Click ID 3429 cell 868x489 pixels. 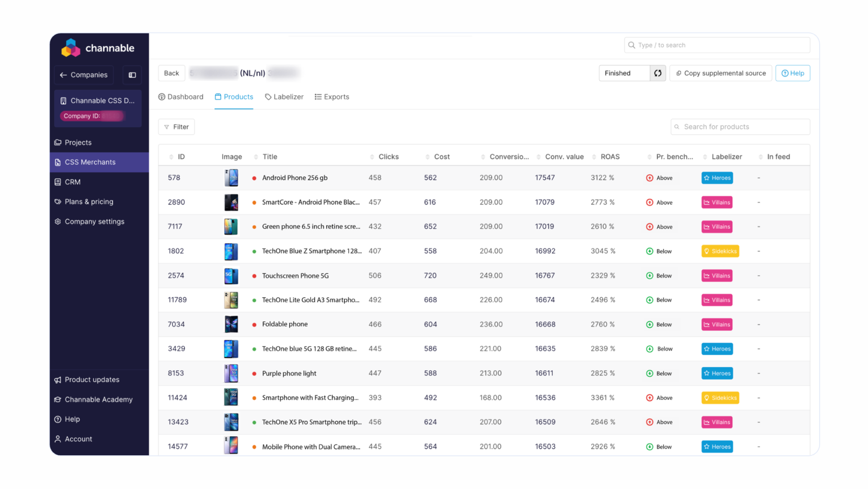177,349
